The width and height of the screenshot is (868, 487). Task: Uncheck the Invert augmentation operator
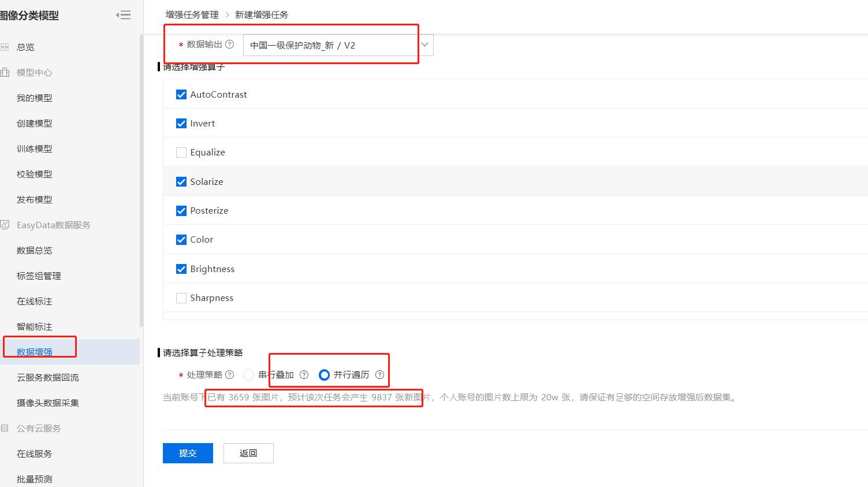click(181, 123)
